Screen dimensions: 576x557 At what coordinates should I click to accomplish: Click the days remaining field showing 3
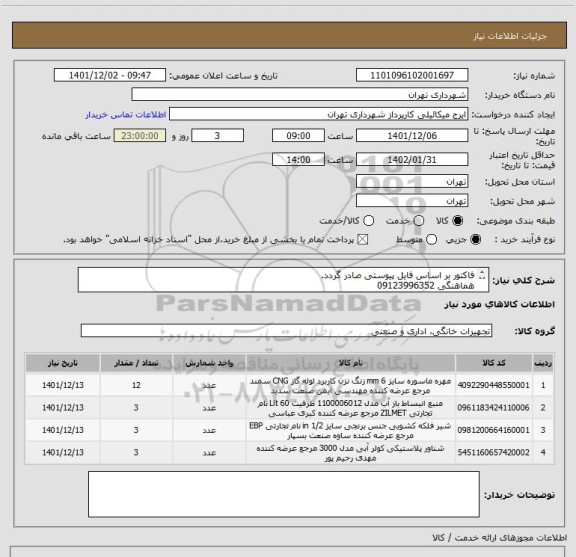pos(217,136)
